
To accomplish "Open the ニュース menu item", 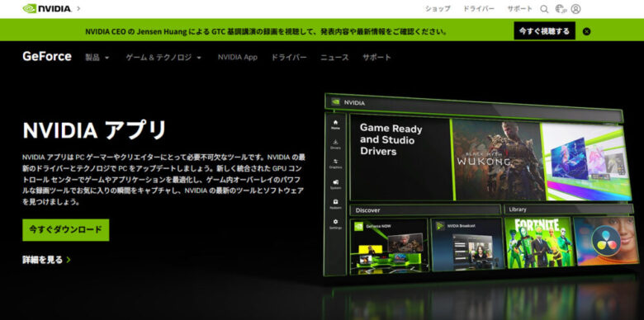I will pyautogui.click(x=334, y=58).
